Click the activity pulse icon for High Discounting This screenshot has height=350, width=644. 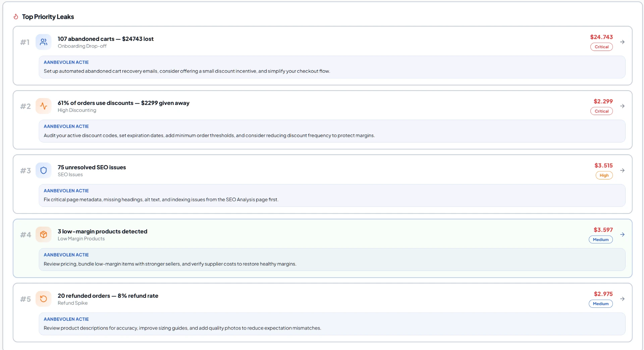(44, 106)
